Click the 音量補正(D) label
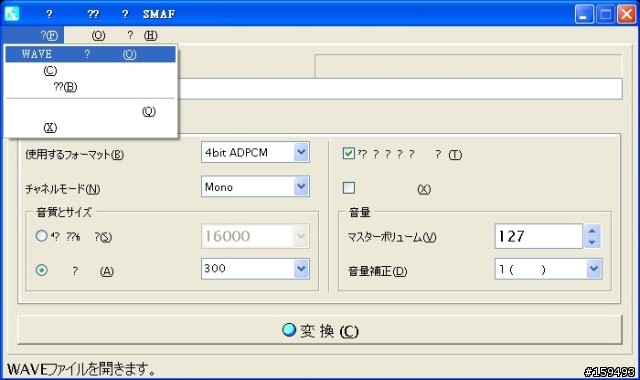Viewport: 640px width, 380px height. (378, 271)
